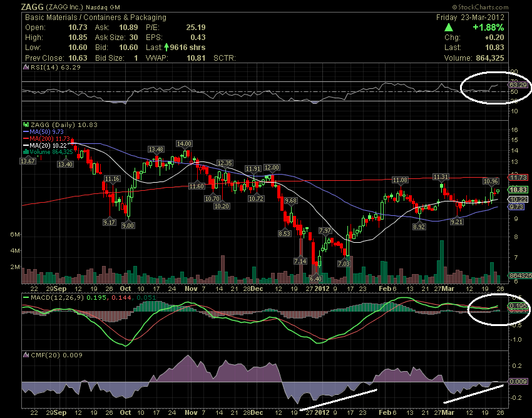Click the red 11.73 axis tag
This screenshot has height=418, width=532.
(518, 178)
